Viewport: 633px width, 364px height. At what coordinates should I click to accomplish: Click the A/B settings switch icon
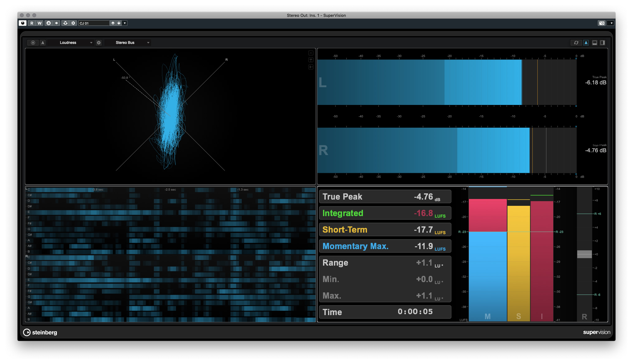point(48,23)
